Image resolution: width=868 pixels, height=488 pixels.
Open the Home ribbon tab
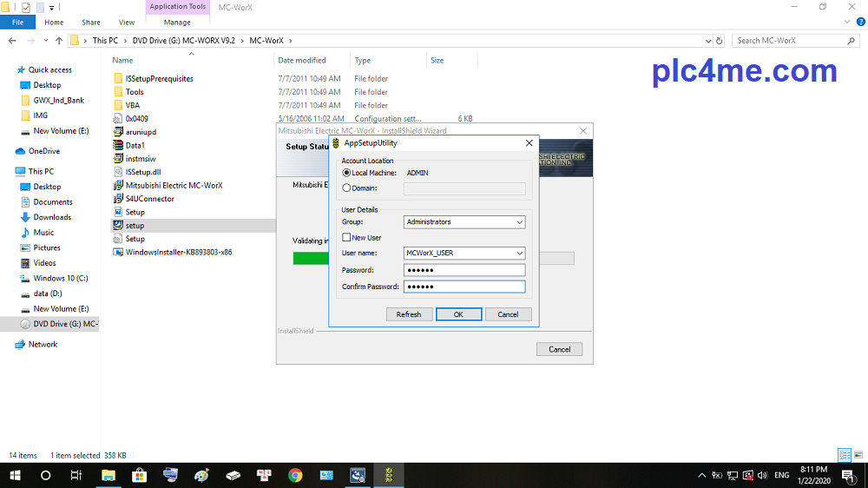tap(54, 23)
